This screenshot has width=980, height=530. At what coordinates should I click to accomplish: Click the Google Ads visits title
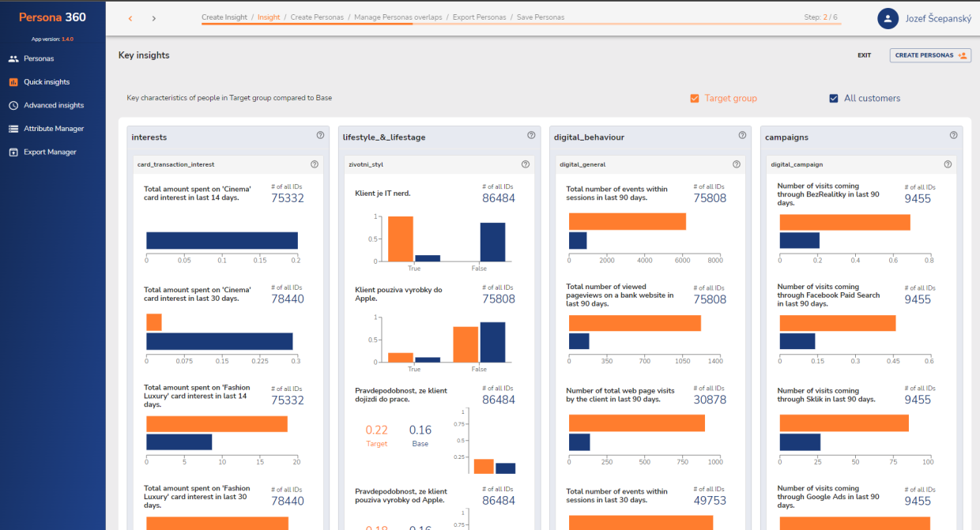[x=828, y=496]
